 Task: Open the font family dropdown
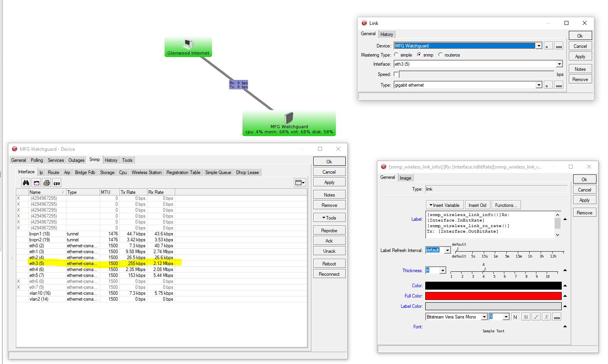point(484,317)
